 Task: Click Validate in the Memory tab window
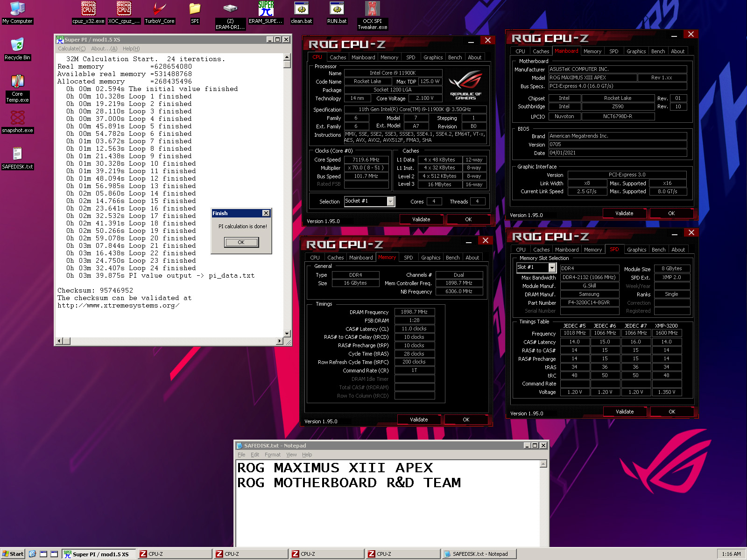[419, 420]
